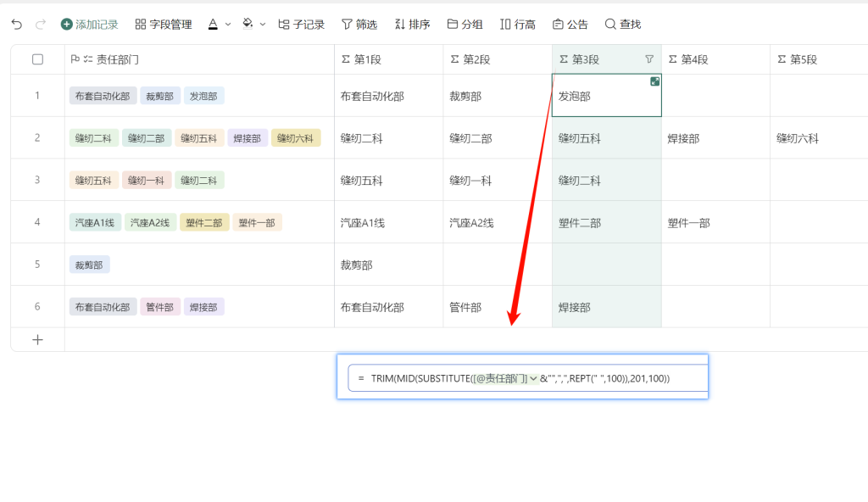Click the undo arrow icon
This screenshot has width=868, height=502.
point(17,25)
